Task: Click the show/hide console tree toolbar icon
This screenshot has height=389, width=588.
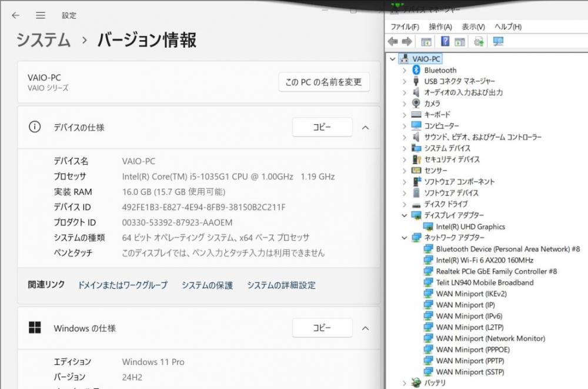Action: pyautogui.click(x=426, y=42)
